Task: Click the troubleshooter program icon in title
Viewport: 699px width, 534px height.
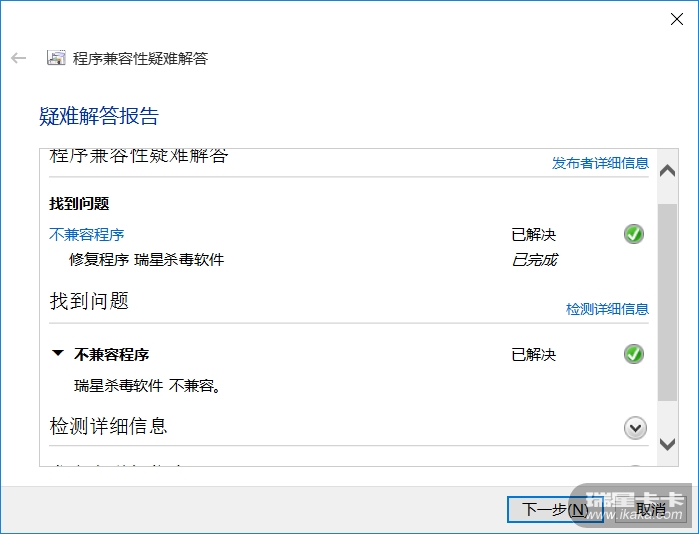Action: click(56, 58)
